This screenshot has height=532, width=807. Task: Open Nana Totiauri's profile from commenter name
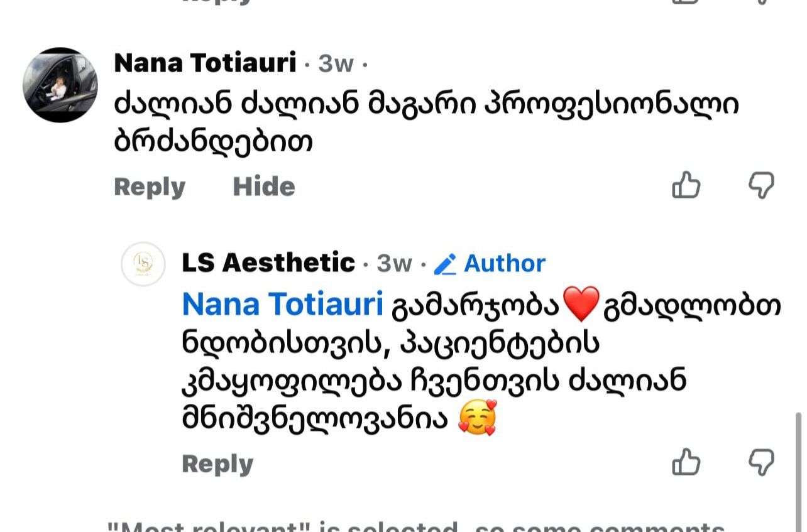(x=205, y=63)
